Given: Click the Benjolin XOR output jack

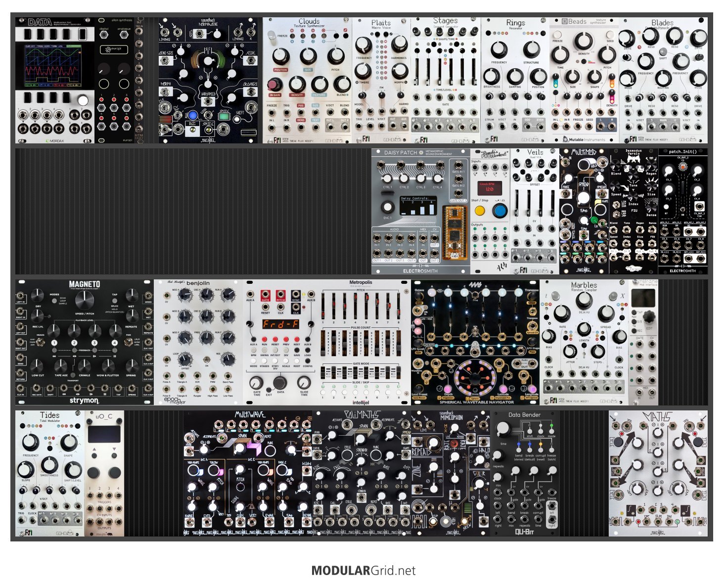Looking at the screenshot, I should click(x=196, y=377).
